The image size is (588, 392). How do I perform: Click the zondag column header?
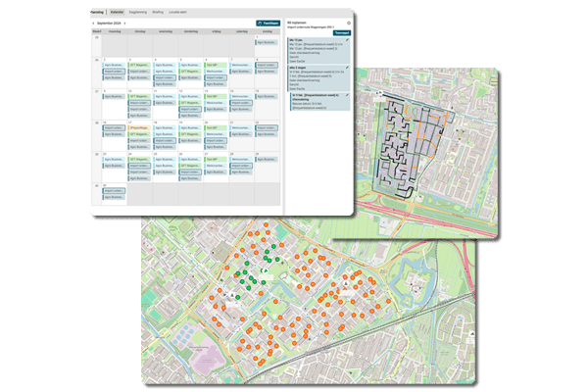click(x=267, y=30)
